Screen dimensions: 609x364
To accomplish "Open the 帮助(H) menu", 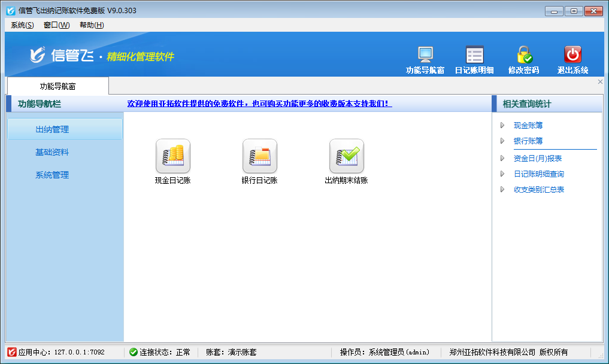I will [x=92, y=25].
